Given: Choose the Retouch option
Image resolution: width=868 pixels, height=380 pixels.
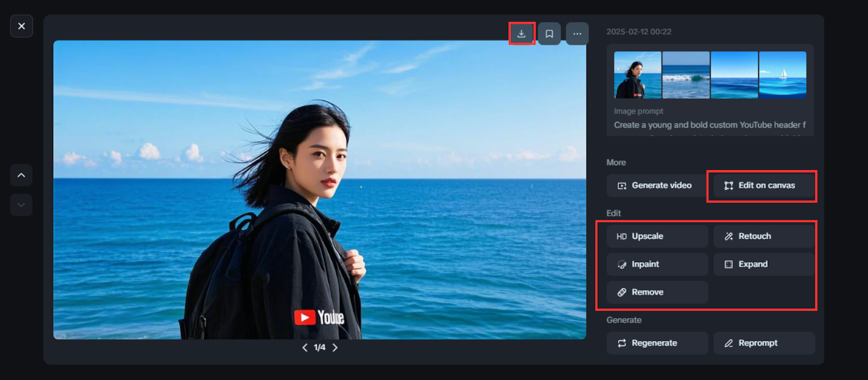Looking at the screenshot, I should click(x=764, y=236).
